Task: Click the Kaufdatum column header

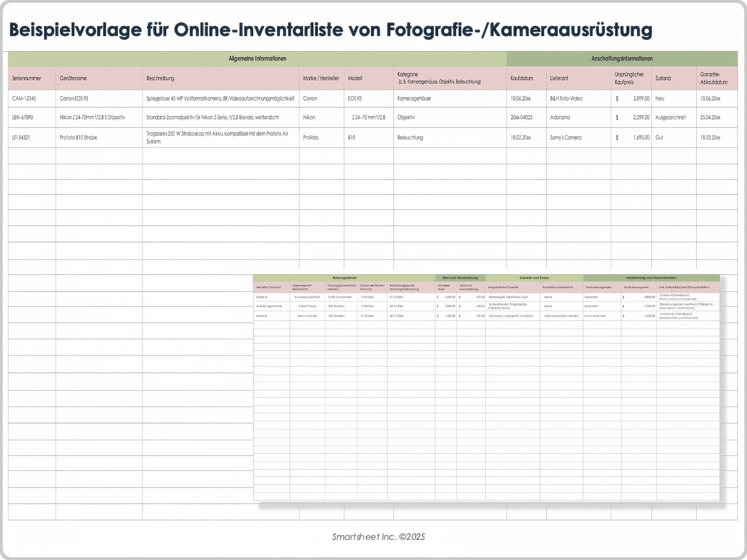Action: click(521, 78)
